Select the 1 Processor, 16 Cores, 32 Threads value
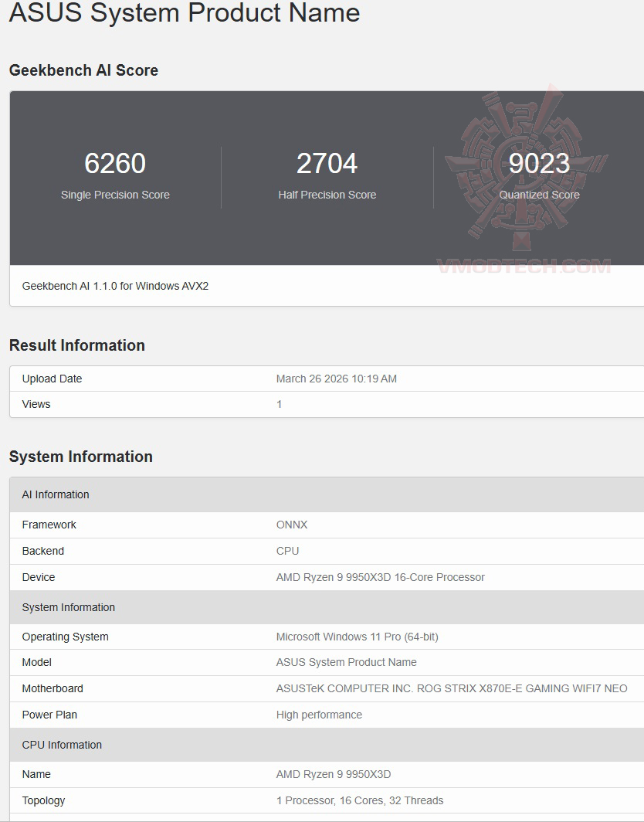644x822 pixels. (360, 800)
